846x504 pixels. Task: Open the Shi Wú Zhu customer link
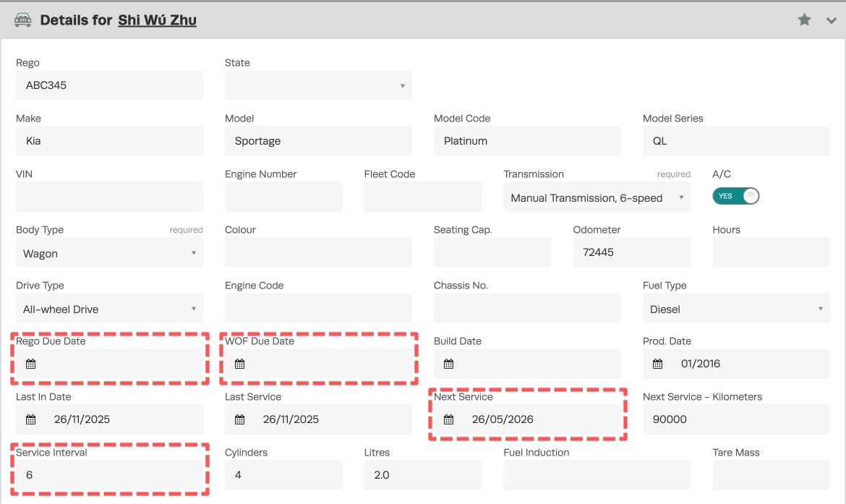click(157, 20)
